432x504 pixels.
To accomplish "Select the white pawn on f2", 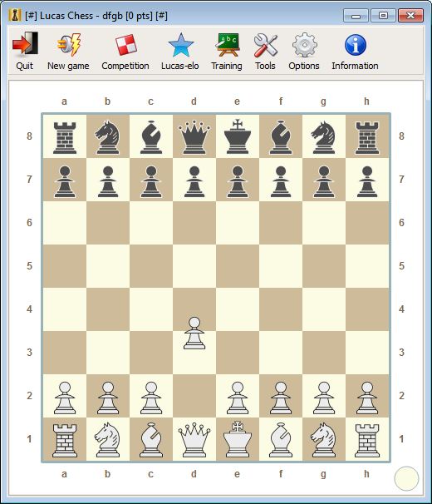I will coord(281,398).
